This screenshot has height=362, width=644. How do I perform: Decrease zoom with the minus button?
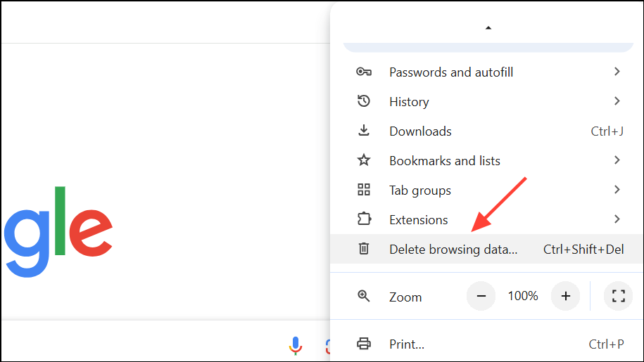[x=481, y=296]
